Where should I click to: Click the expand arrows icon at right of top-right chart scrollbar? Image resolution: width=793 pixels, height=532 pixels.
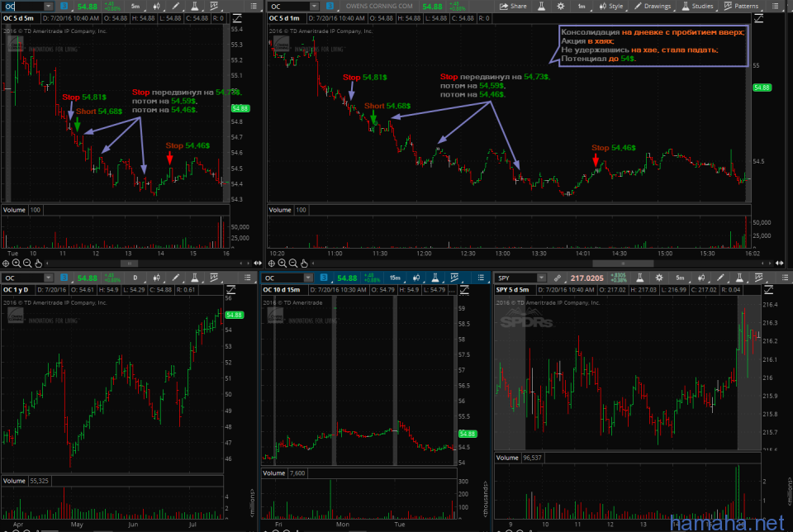click(x=779, y=263)
